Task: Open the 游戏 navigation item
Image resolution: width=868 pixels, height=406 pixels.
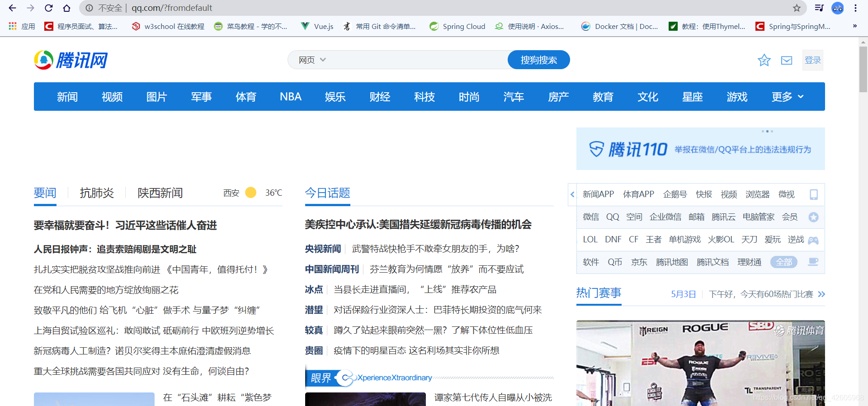Action: (x=737, y=97)
